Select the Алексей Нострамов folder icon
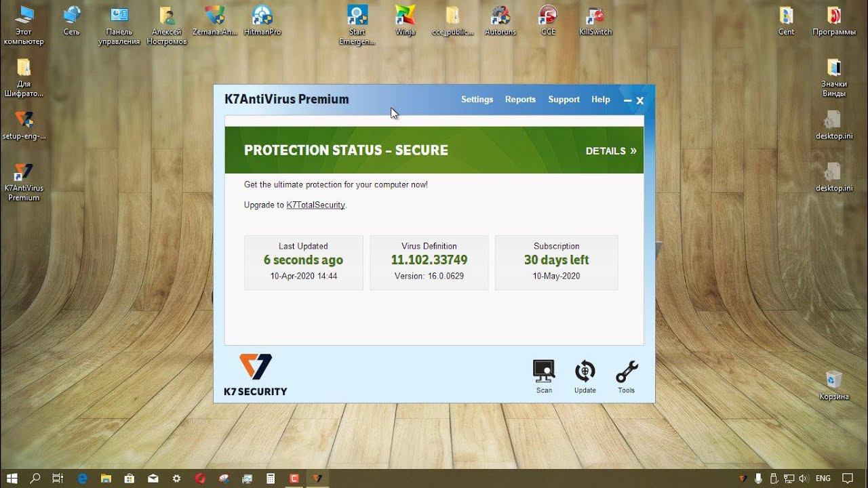The image size is (868, 488). click(x=167, y=25)
